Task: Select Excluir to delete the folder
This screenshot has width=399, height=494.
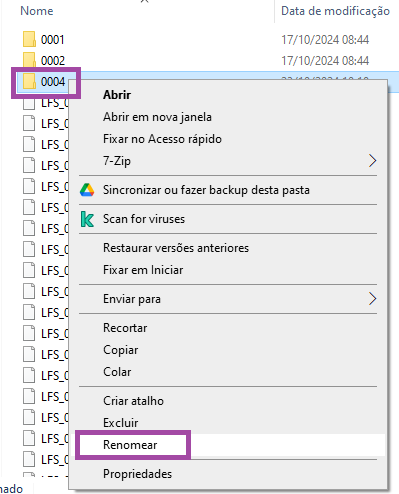Action: [121, 423]
